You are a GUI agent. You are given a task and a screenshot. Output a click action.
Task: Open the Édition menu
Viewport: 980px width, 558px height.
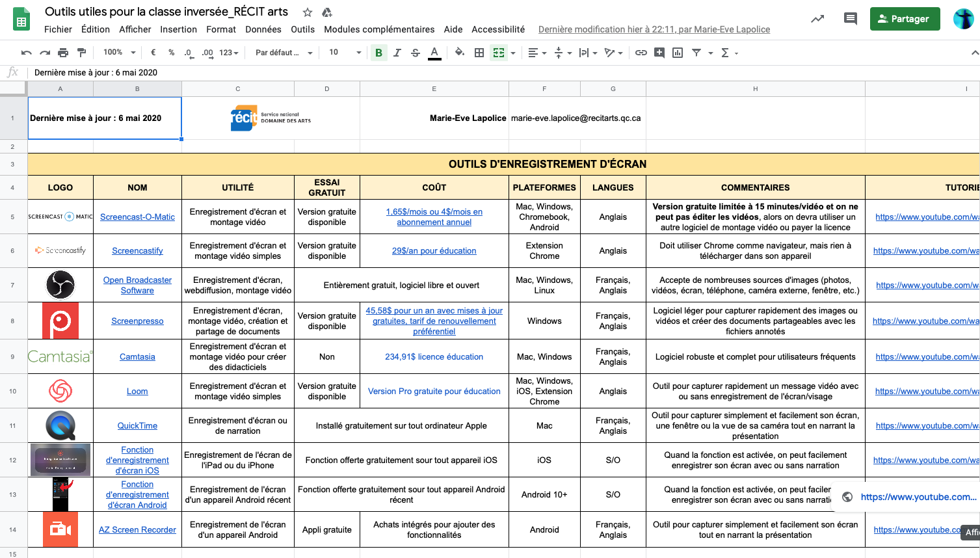tap(96, 29)
